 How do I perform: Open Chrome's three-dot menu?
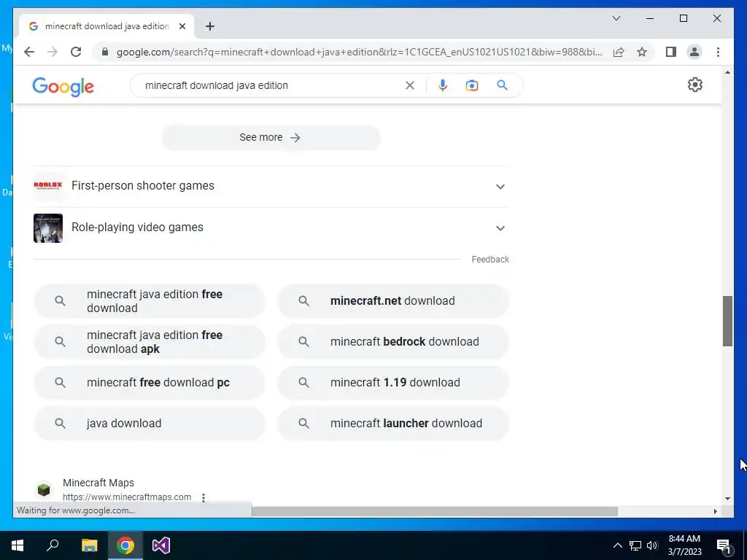718,52
